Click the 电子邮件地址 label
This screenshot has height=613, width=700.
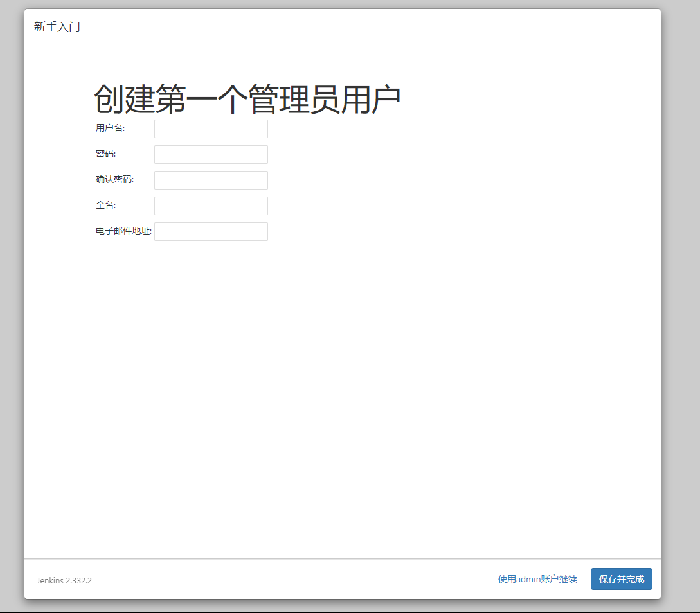(123, 231)
